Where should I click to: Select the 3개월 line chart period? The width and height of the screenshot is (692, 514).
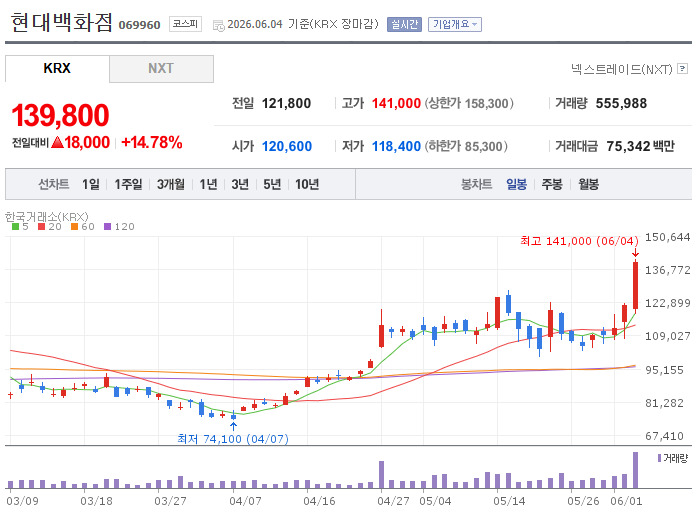[x=171, y=184]
